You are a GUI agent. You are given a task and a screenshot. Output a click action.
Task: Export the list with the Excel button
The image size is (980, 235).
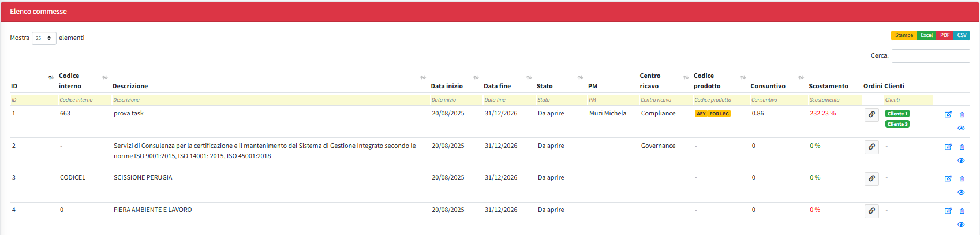coord(926,35)
